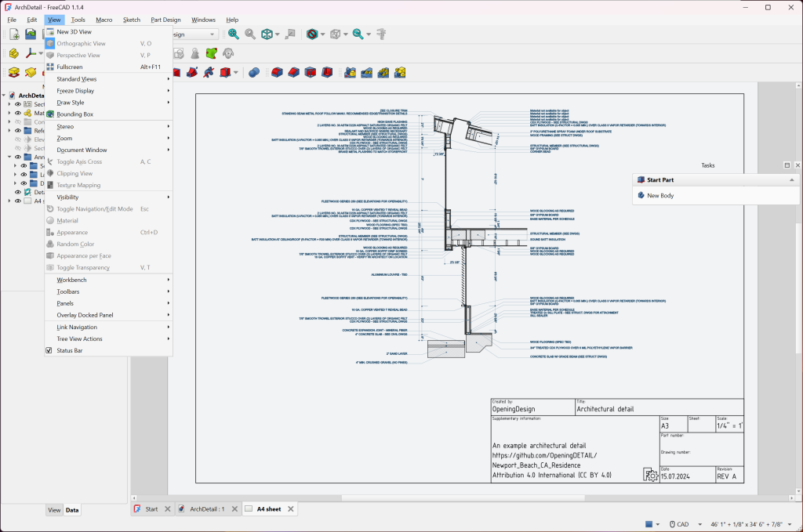Show the hidden Con tree item

pos(18,121)
